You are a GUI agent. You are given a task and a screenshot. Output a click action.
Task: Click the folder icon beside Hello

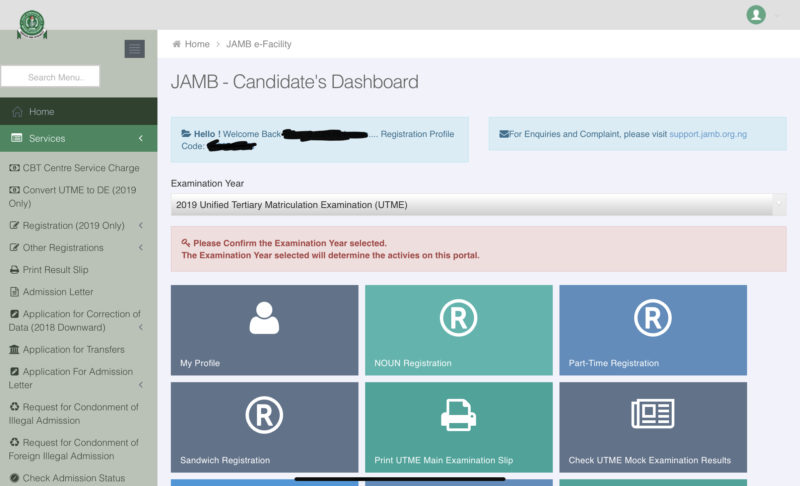click(186, 134)
